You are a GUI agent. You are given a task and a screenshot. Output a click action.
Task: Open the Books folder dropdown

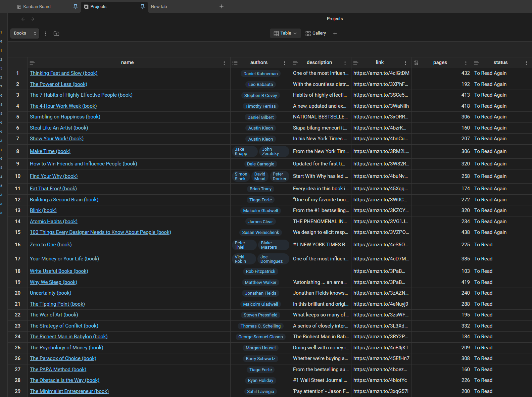(x=25, y=33)
